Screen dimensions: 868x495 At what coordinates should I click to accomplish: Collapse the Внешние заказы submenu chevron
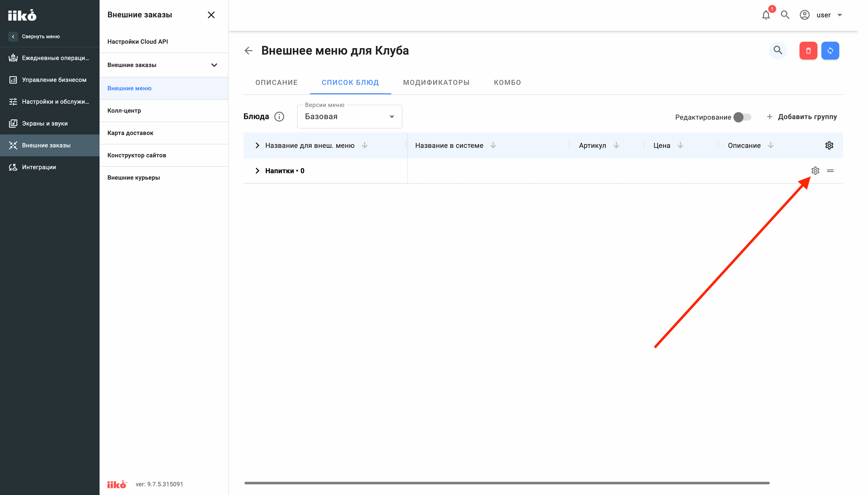(214, 65)
